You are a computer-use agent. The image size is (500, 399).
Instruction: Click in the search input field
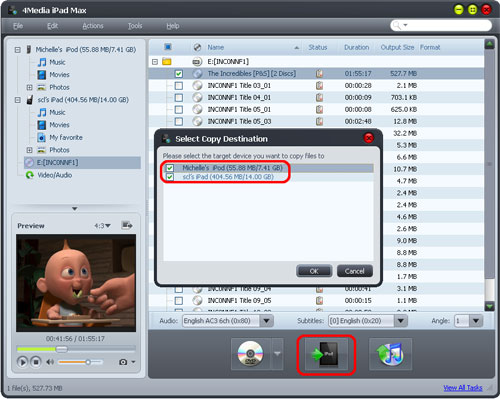click(x=448, y=25)
